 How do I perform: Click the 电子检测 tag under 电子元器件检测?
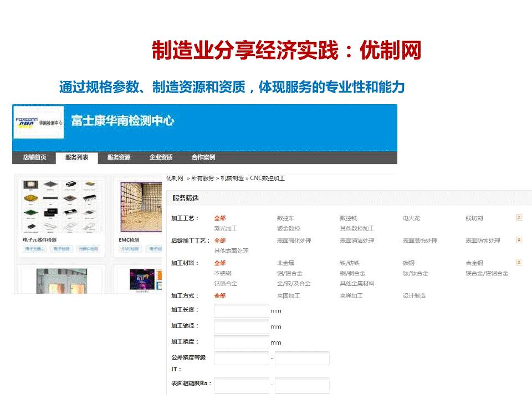pyautogui.click(x=62, y=249)
